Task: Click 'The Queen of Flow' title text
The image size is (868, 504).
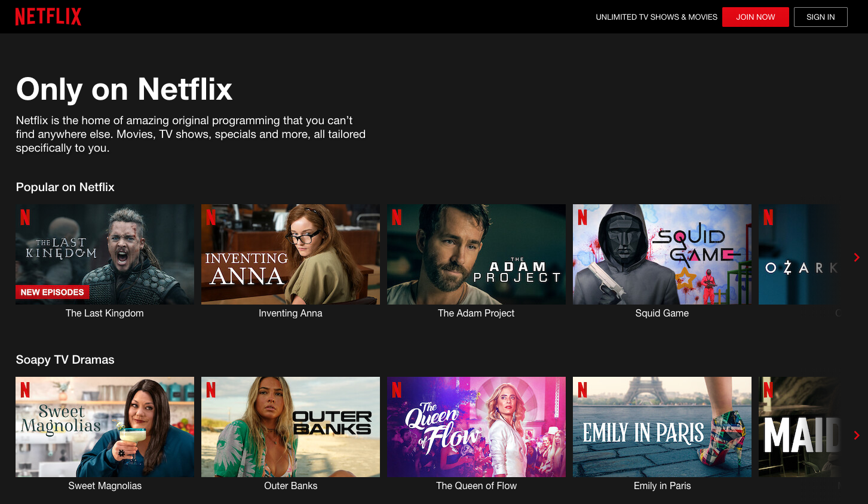Action: [476, 485]
